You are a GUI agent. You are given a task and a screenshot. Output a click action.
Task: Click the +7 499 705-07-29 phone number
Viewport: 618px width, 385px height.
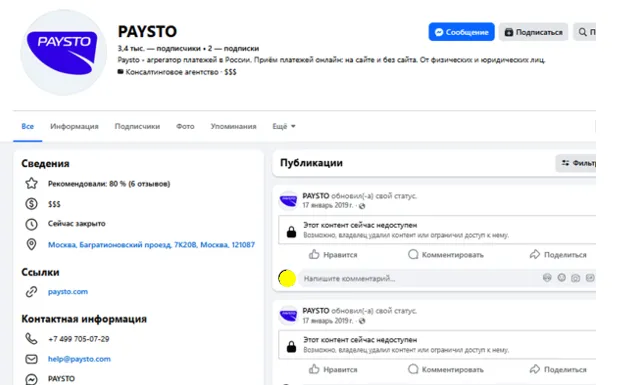pyautogui.click(x=79, y=339)
